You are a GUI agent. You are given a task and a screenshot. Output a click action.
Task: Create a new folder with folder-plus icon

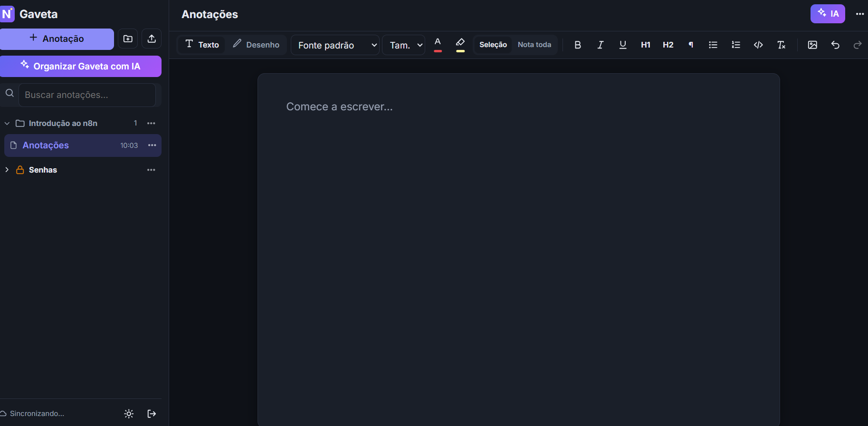128,39
